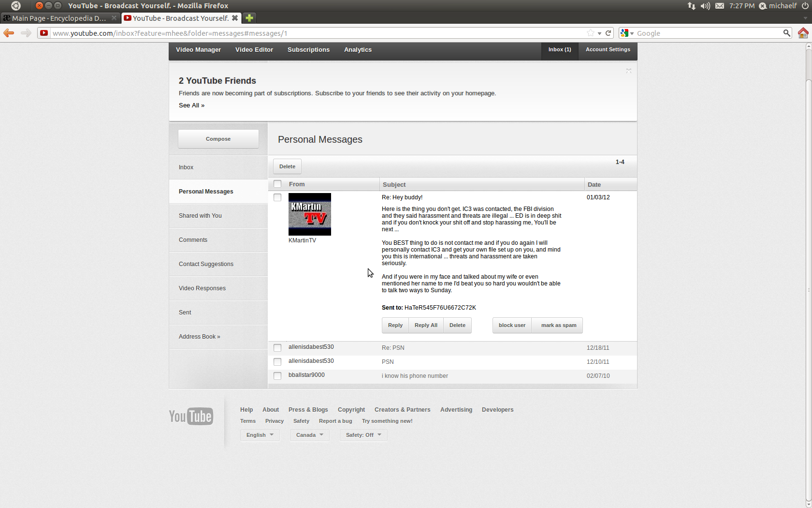Open the Firefox home page icon
The height and width of the screenshot is (508, 812).
pyautogui.click(x=803, y=33)
